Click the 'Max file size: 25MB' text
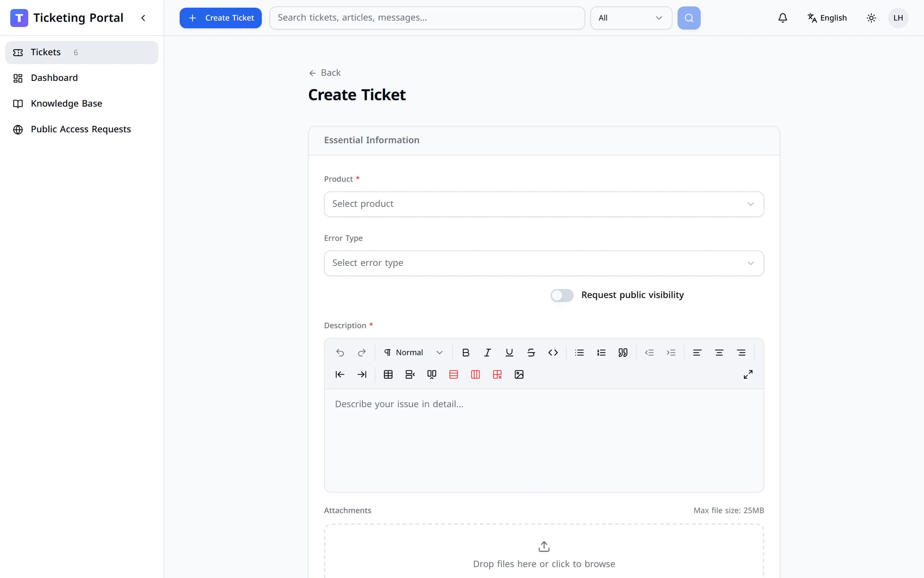 point(728,510)
